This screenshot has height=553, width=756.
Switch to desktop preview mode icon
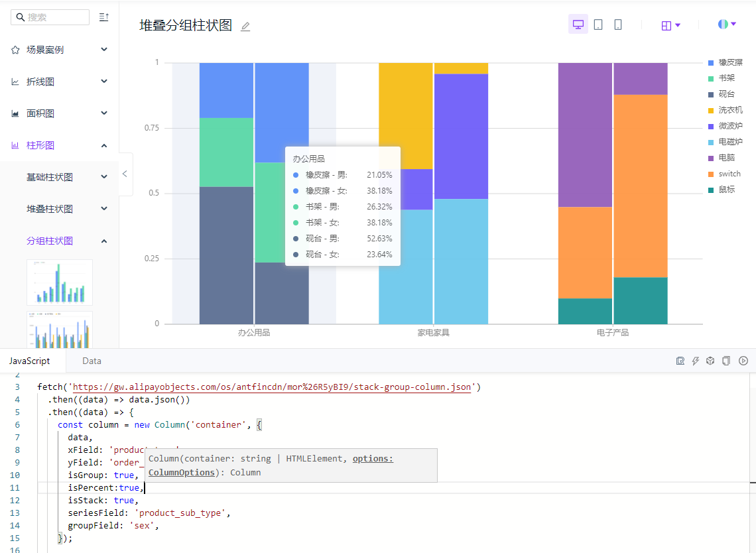[578, 24]
